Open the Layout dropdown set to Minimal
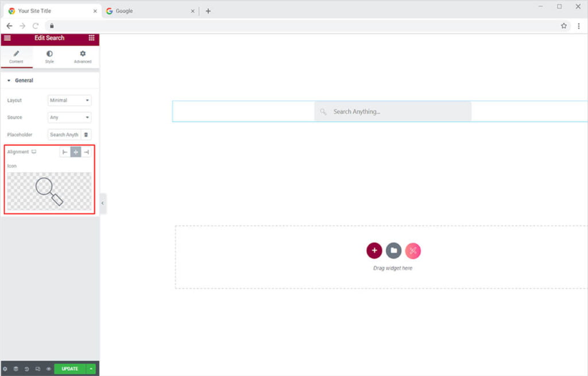588x376 pixels. (69, 100)
